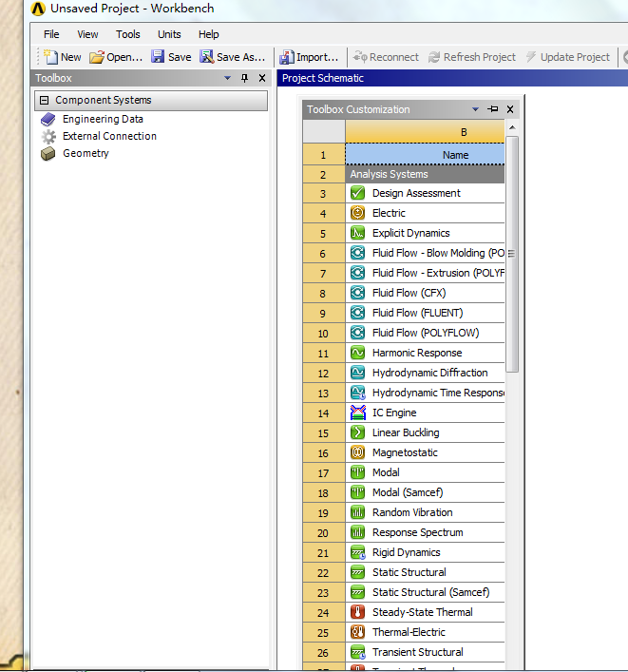The image size is (628, 672).
Task: Click the Name header cell
Action: (x=425, y=155)
